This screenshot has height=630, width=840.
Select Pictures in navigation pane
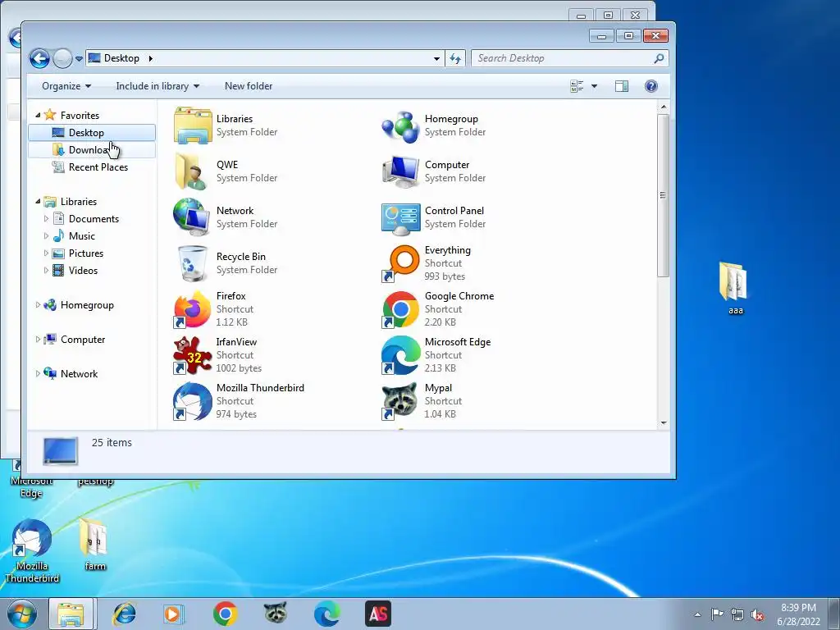click(85, 253)
